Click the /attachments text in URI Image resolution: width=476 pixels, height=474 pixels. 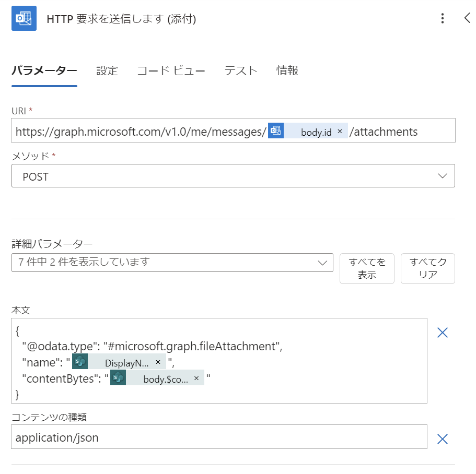[x=384, y=132]
